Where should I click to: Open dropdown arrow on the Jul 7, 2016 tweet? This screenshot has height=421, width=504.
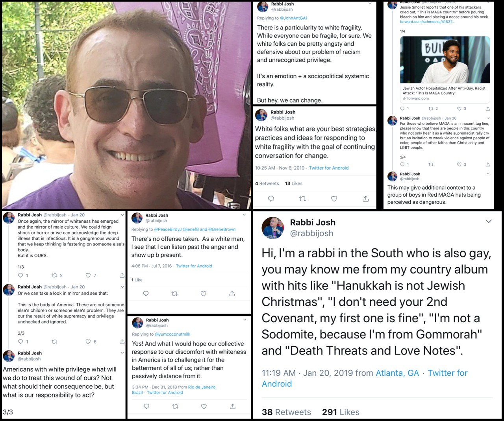[x=244, y=215]
